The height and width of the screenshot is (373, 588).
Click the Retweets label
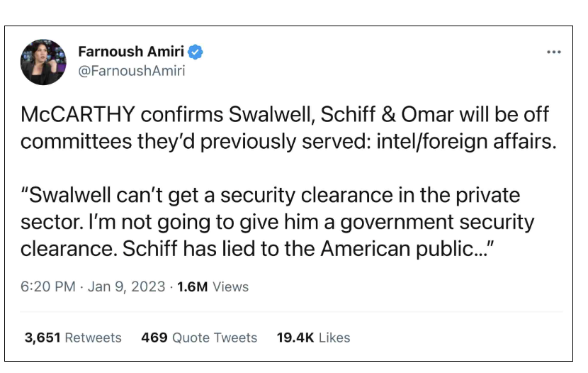tap(94, 338)
